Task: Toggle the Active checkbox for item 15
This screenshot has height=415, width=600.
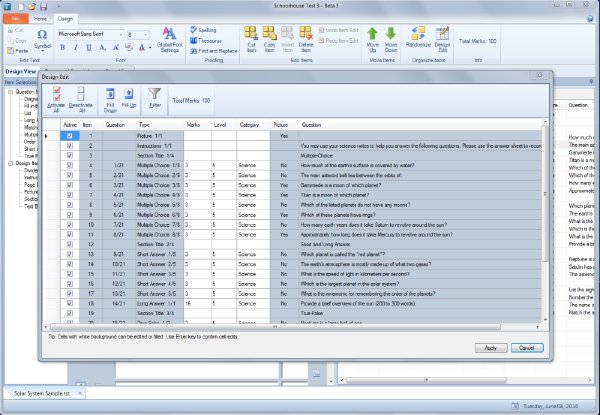Action: click(70, 274)
